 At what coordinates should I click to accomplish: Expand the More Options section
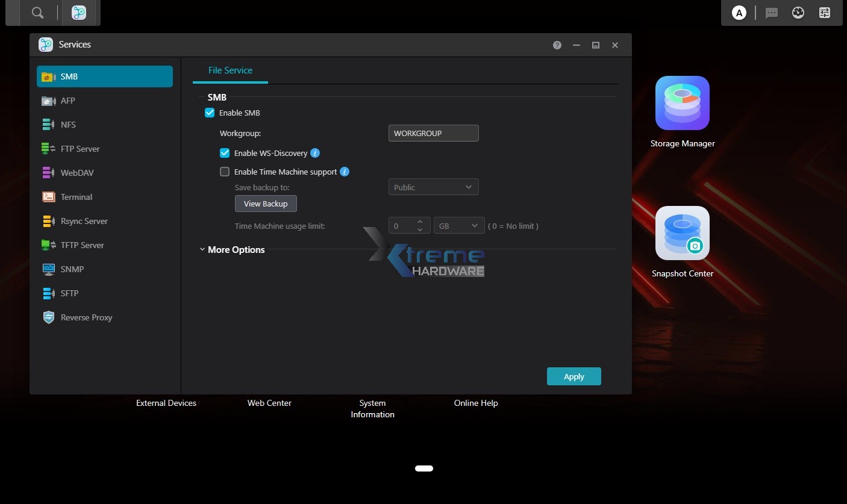pos(235,250)
